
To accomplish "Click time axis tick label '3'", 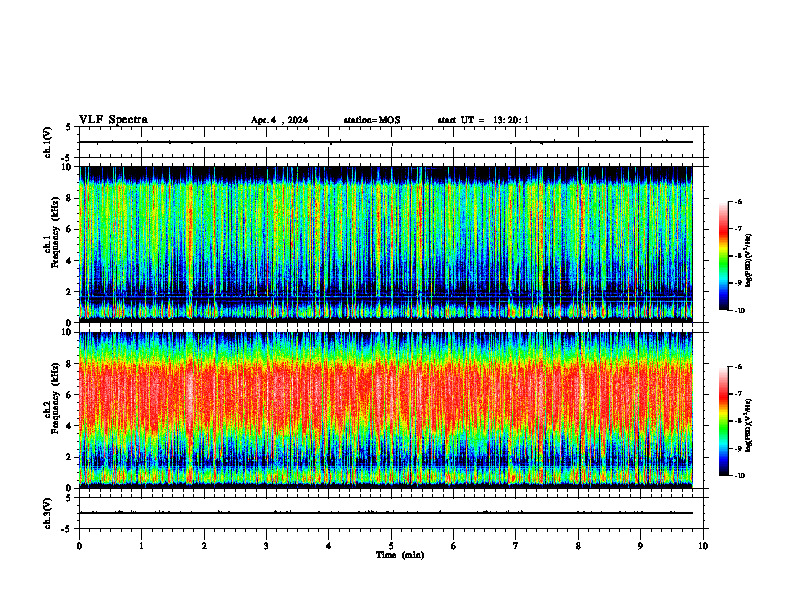I will pyautogui.click(x=266, y=546).
